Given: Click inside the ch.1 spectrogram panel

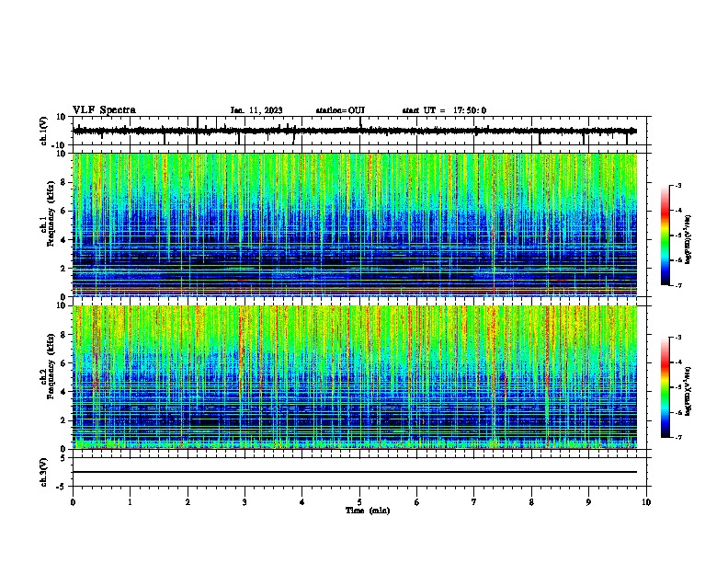Looking at the screenshot, I should [355, 224].
